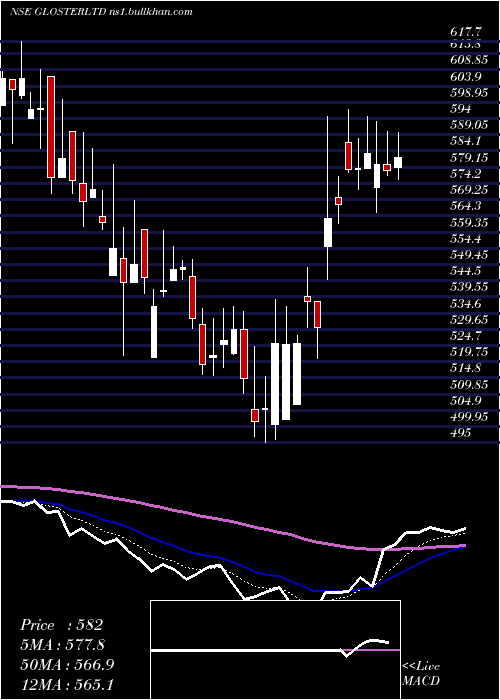The image size is (500, 700).
Task: Click the last white candlestick on the right
Action: [398, 162]
